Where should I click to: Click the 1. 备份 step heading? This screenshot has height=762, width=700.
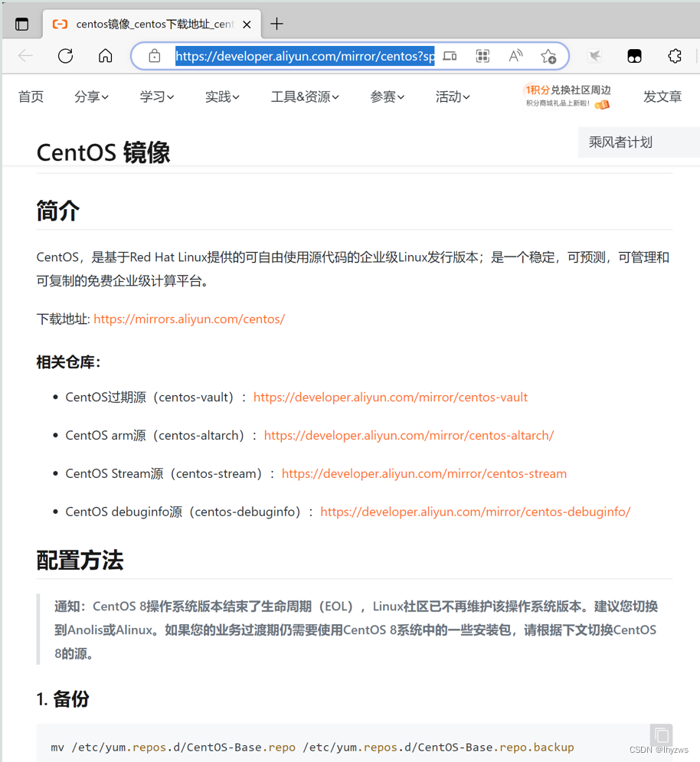63,699
